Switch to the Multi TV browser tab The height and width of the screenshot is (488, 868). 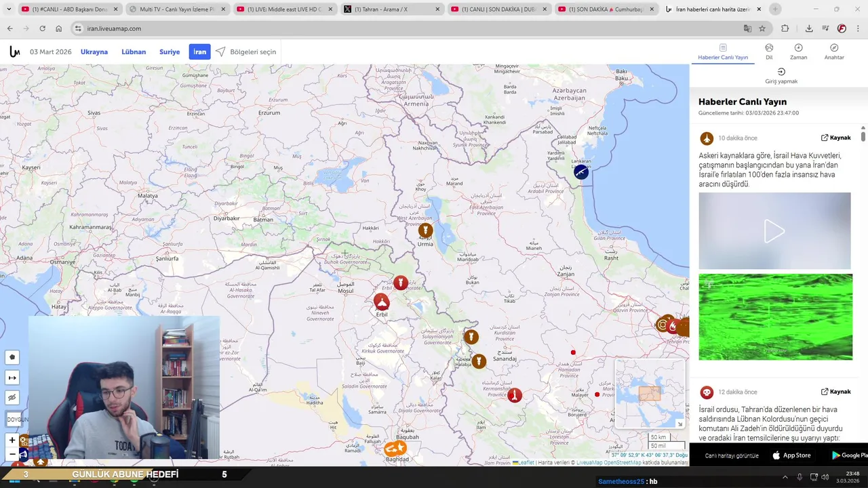(176, 9)
